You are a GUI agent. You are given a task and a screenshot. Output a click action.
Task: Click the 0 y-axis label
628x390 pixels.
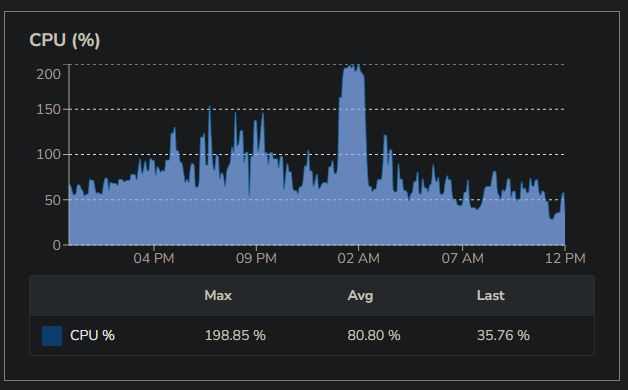(57, 245)
